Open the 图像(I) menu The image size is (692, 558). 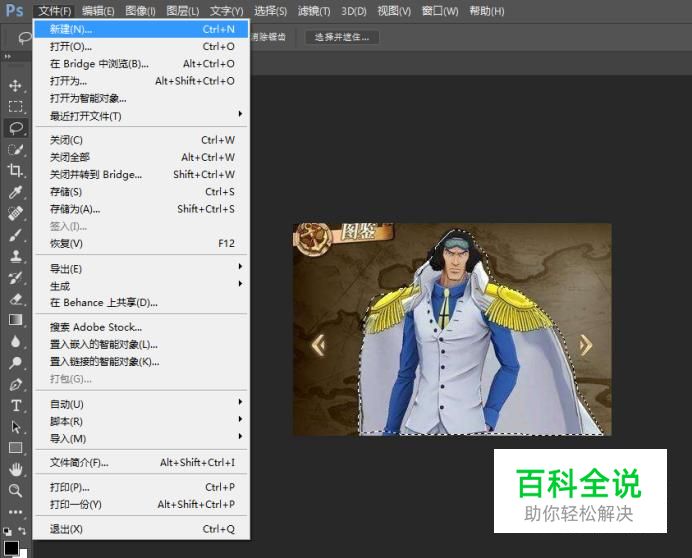pyautogui.click(x=140, y=11)
